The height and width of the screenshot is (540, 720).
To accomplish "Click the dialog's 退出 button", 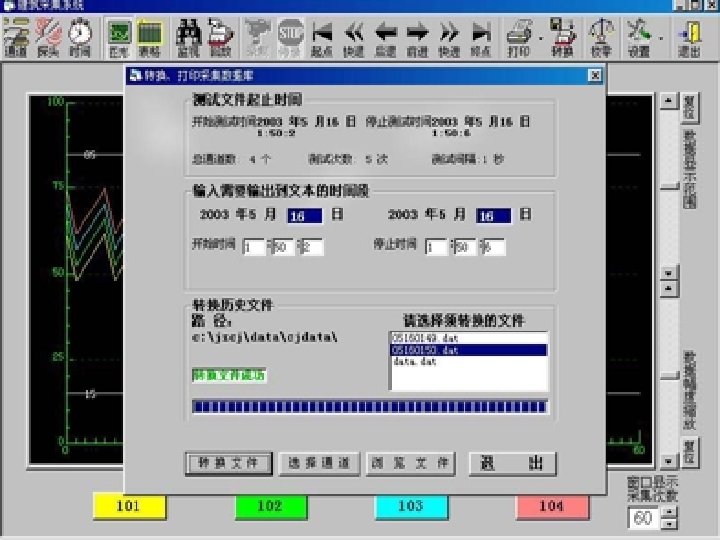I will click(512, 463).
